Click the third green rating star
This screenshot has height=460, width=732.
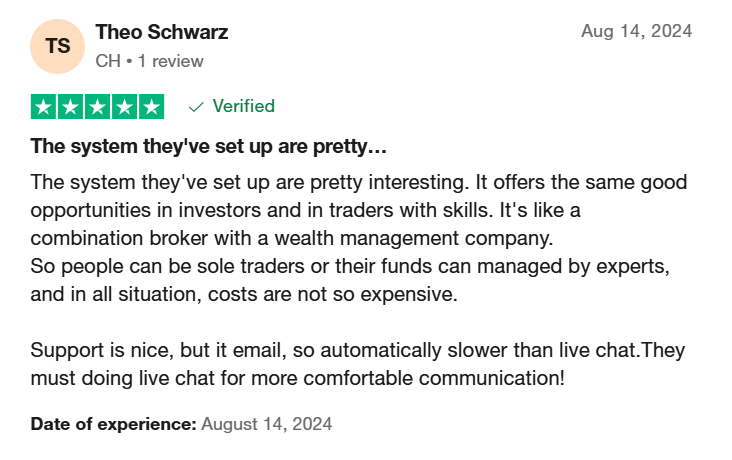click(x=98, y=106)
